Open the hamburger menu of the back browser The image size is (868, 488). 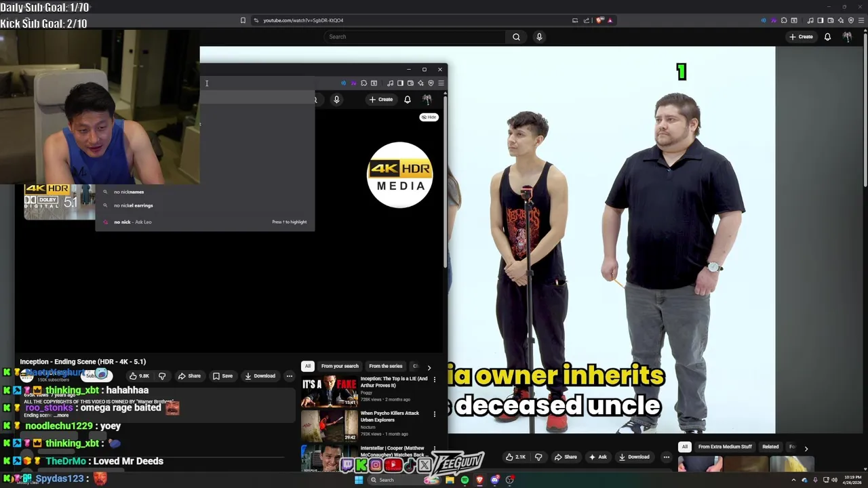pos(862,20)
